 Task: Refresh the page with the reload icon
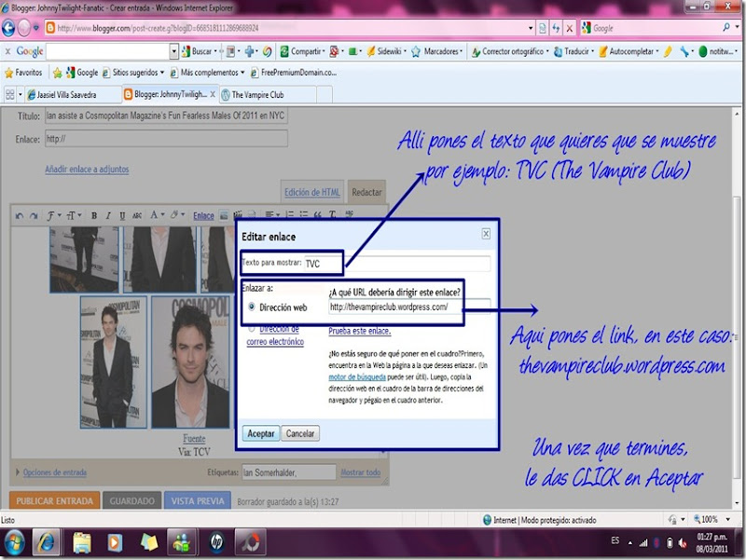point(556,29)
